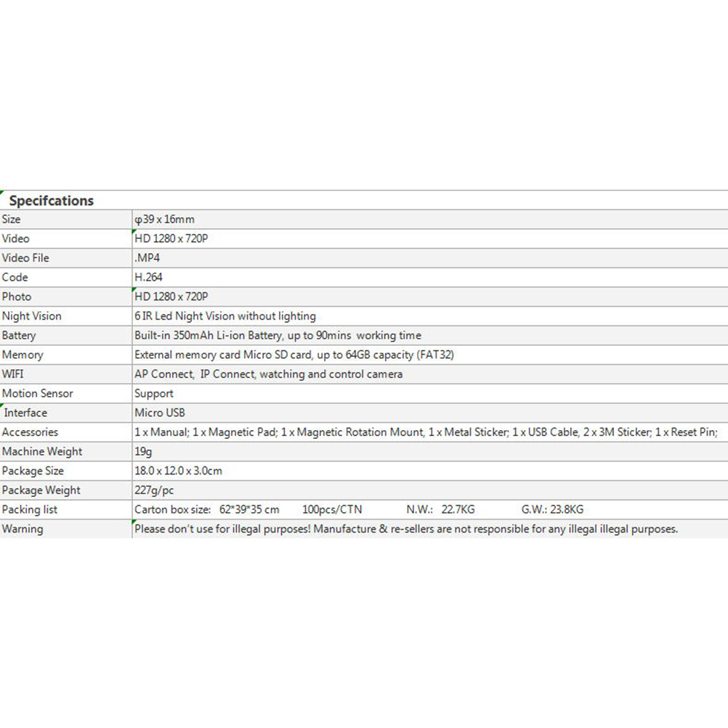Select the Motion Sensor Support value
The height and width of the screenshot is (728, 728).
[154, 394]
